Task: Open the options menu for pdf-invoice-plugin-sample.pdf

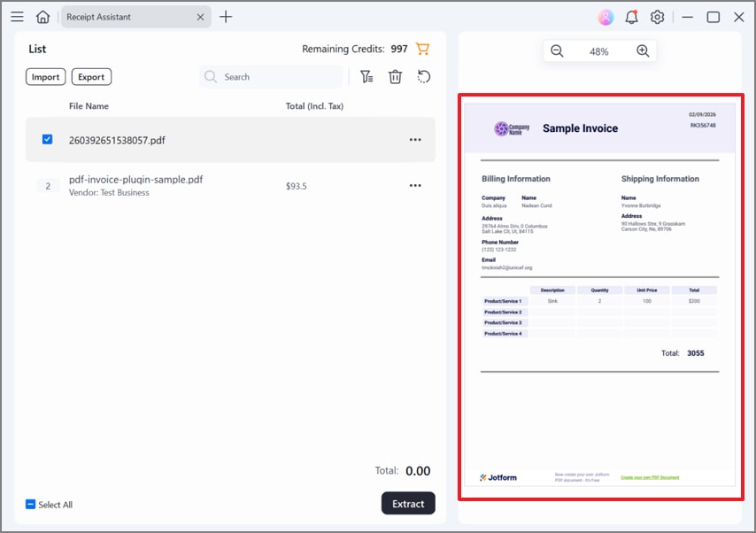Action: [x=415, y=185]
